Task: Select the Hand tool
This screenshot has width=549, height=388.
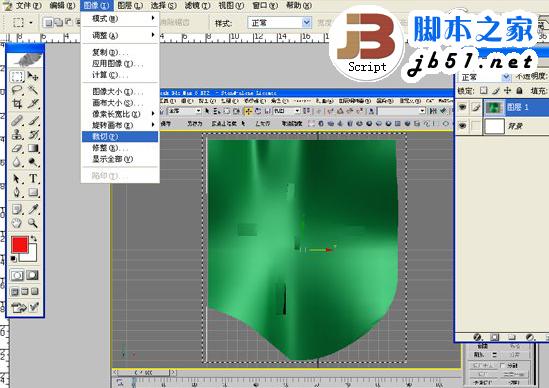Action: coord(17,223)
